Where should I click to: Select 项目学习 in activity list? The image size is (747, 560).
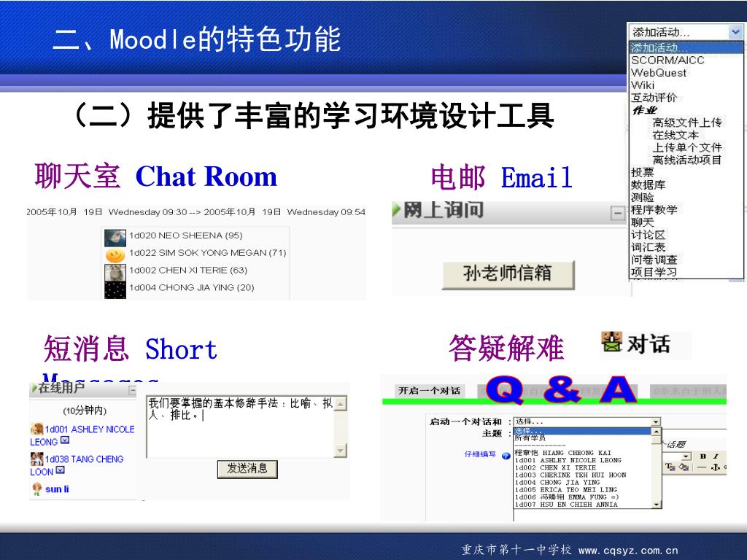[654, 271]
